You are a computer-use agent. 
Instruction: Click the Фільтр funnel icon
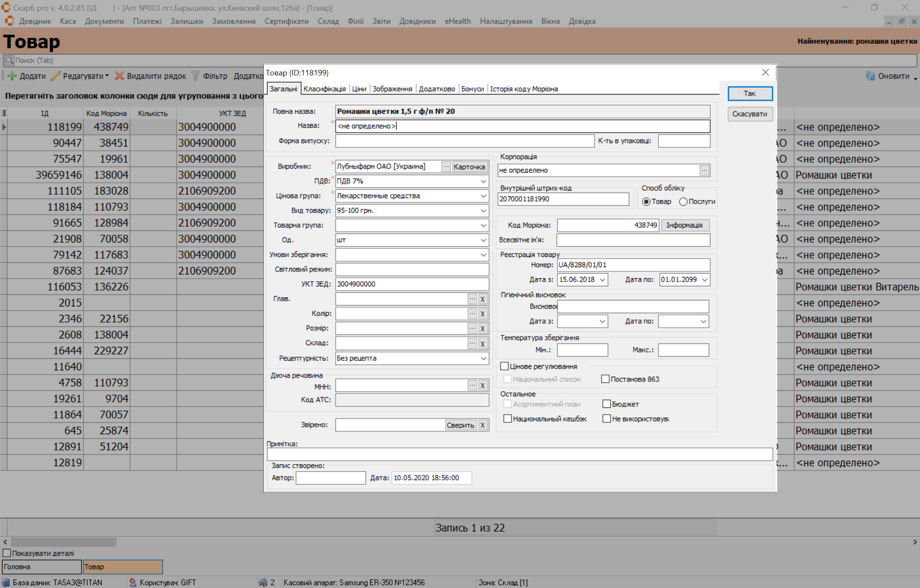tap(196, 76)
